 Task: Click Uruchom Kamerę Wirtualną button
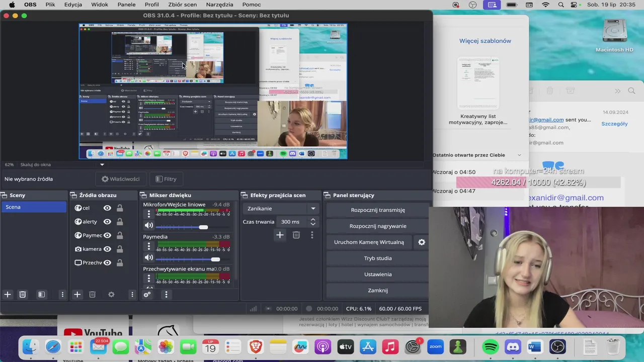pyautogui.click(x=369, y=242)
